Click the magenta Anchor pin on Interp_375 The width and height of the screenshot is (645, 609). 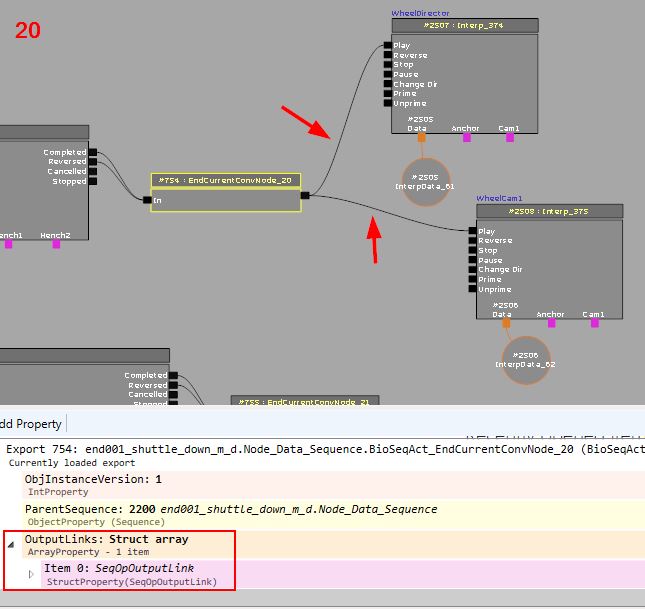(x=552, y=324)
